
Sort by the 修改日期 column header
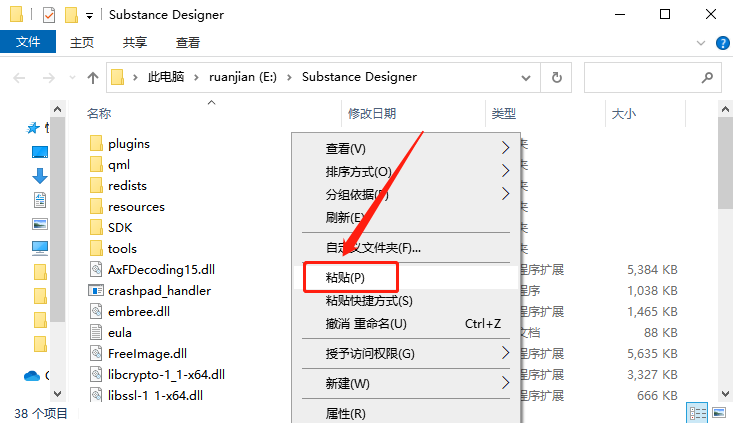point(372,114)
